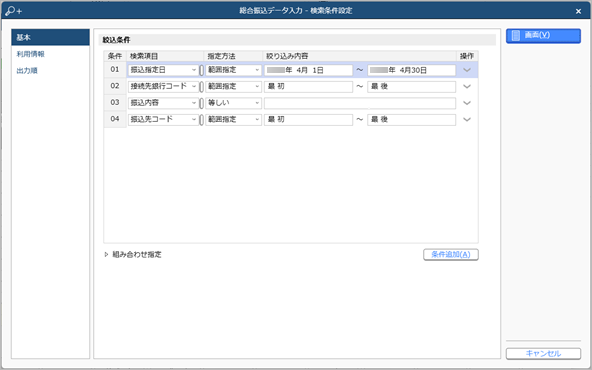
Task: Click the 条件 column header
Action: pos(115,56)
